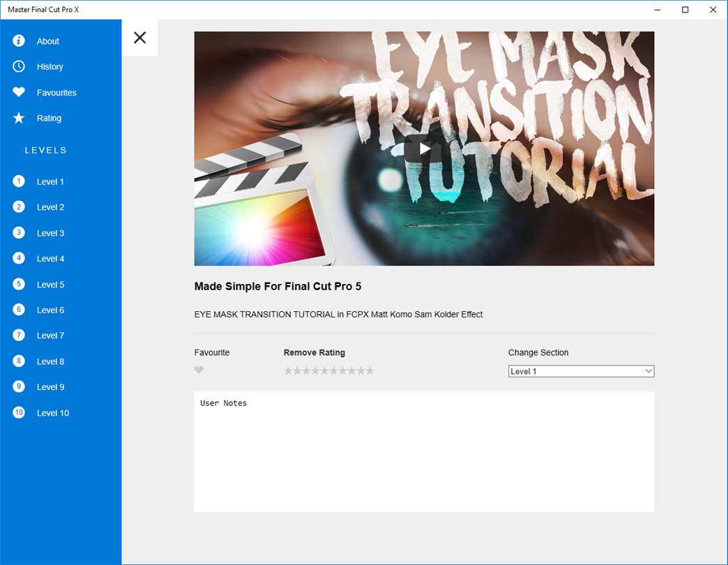Open the History menu item
The width and height of the screenshot is (728, 565).
click(x=50, y=67)
